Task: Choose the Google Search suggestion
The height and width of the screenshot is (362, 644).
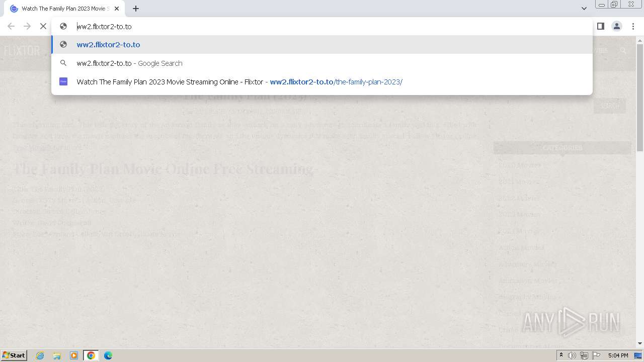Action: click(x=322, y=63)
